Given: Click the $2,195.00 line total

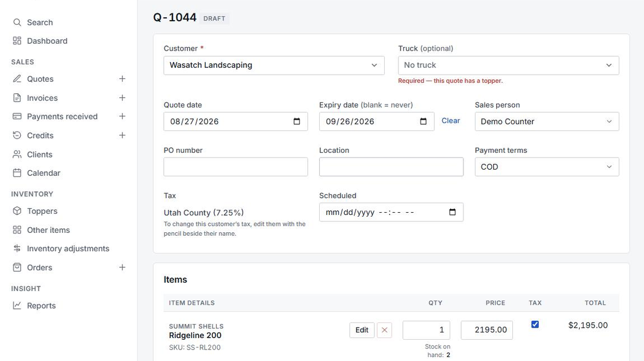Looking at the screenshot, I should pyautogui.click(x=588, y=325).
